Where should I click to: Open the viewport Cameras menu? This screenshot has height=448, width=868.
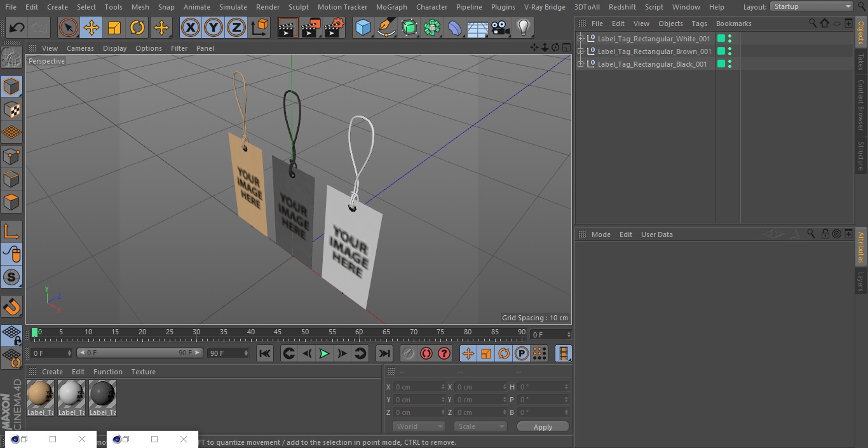(80, 48)
